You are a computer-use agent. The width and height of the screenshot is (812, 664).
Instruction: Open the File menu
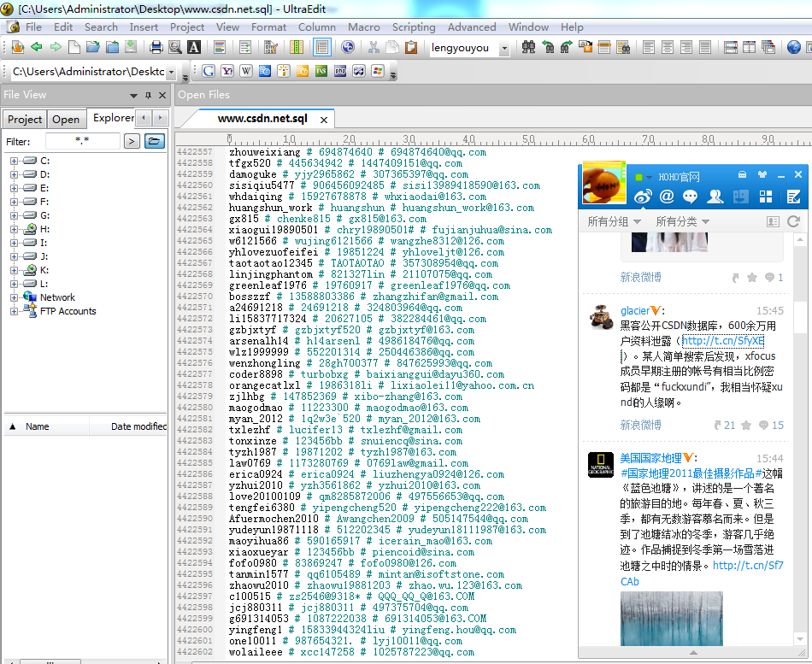pyautogui.click(x=33, y=27)
